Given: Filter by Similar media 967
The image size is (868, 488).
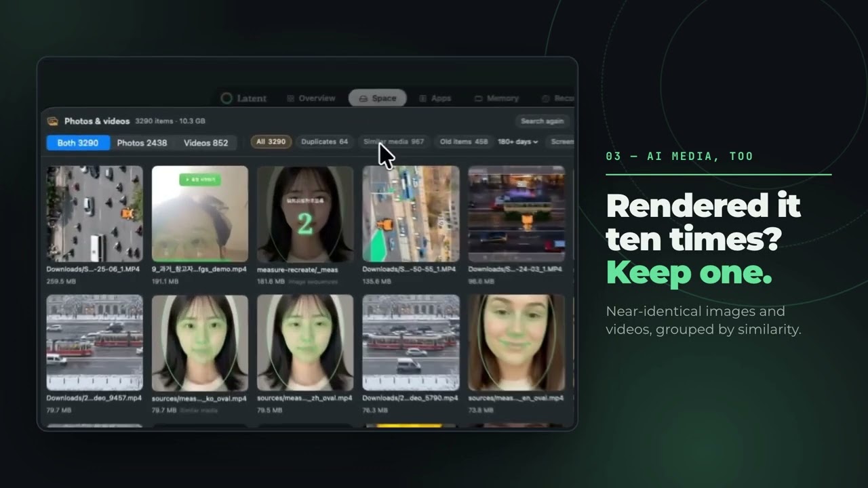Looking at the screenshot, I should tap(394, 142).
